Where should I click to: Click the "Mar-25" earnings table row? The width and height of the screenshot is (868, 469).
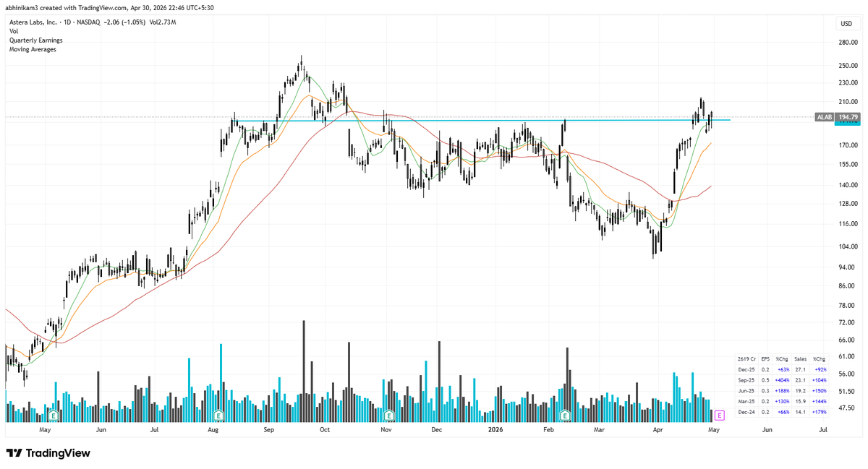(782, 401)
